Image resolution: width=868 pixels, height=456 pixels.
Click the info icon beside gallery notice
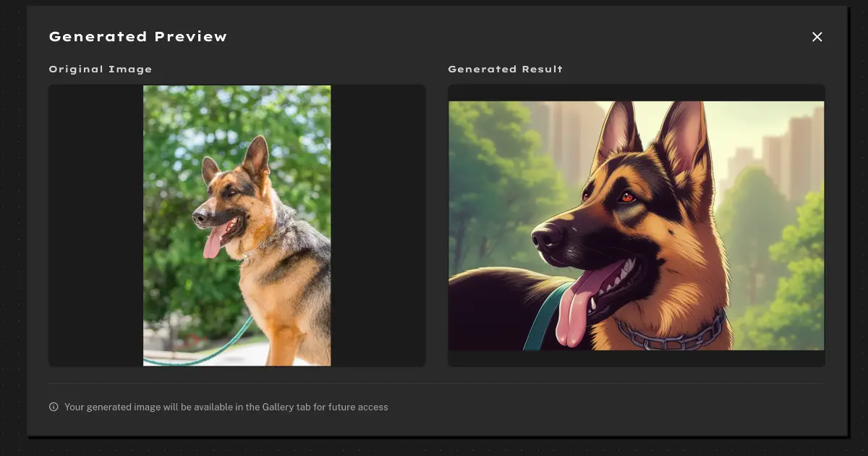pos(54,407)
